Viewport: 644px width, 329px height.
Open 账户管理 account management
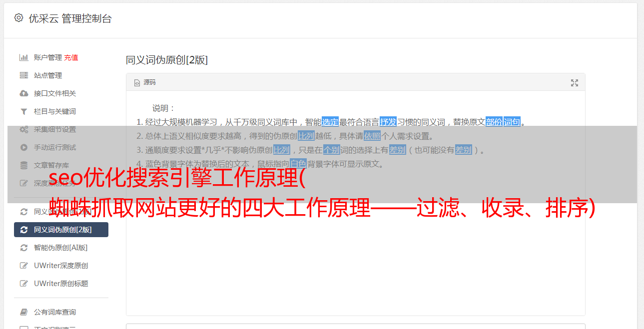[x=48, y=57]
